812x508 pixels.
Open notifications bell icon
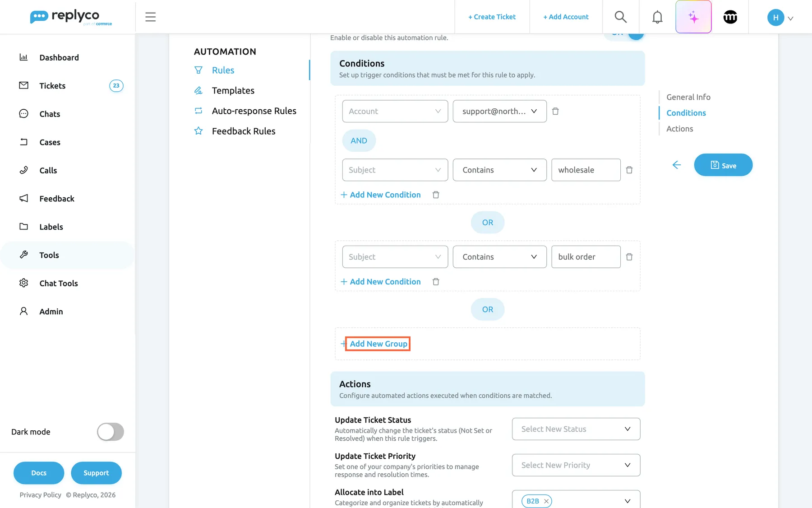point(657,17)
